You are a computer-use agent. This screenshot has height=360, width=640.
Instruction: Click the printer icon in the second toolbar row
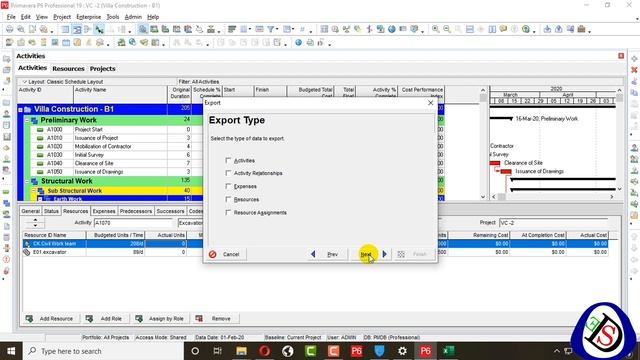click(310, 42)
